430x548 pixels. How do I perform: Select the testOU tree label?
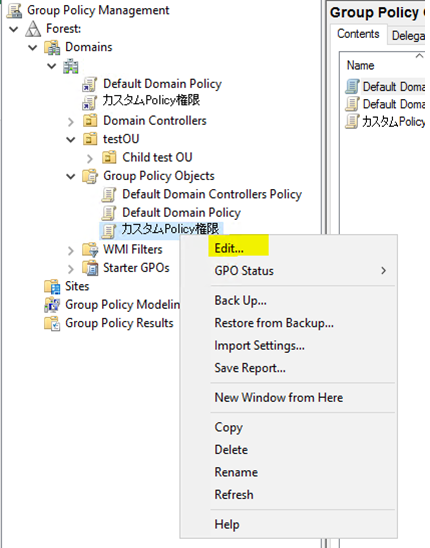click(x=121, y=139)
